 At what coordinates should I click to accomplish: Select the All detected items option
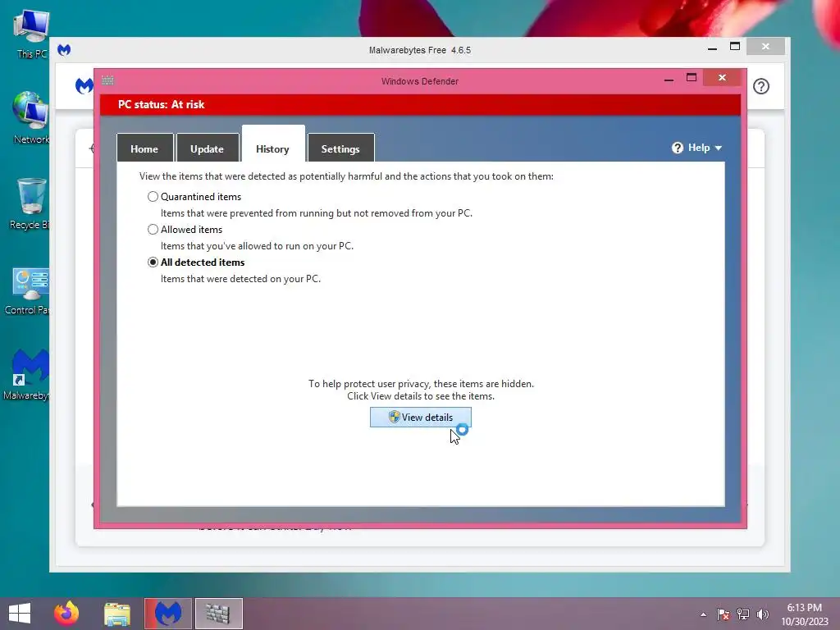click(x=153, y=262)
